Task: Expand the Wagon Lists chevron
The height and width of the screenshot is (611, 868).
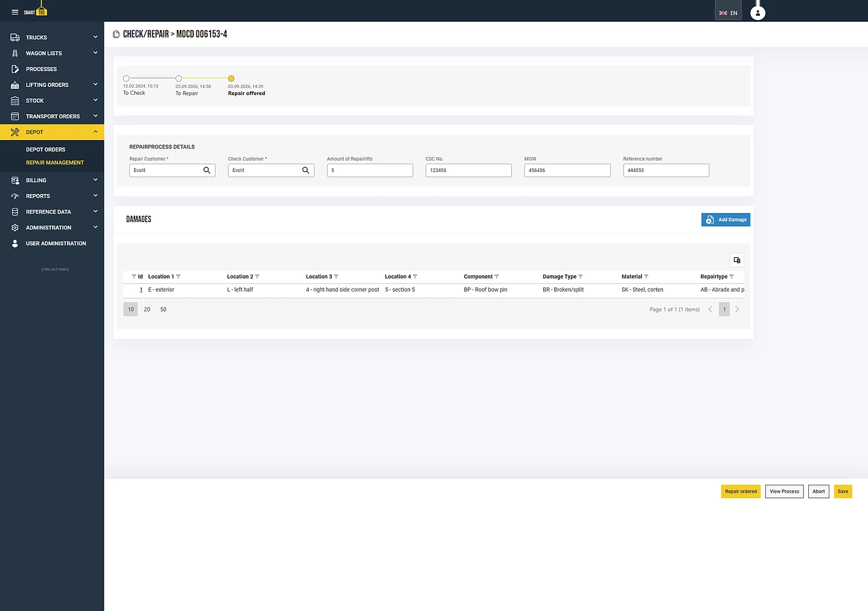Action: [x=95, y=53]
